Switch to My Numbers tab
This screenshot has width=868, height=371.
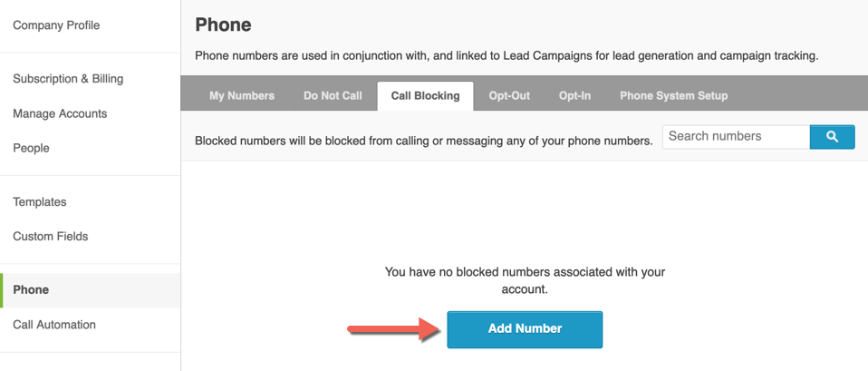point(242,95)
